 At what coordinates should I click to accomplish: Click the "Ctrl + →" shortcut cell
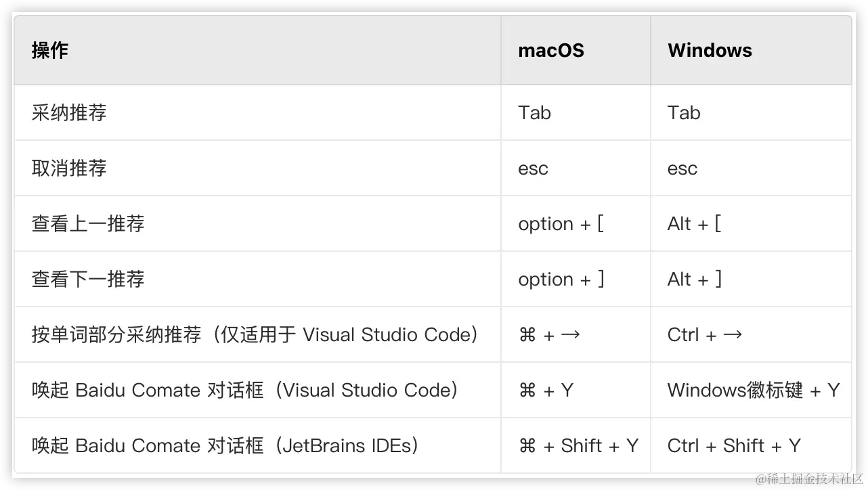click(704, 334)
